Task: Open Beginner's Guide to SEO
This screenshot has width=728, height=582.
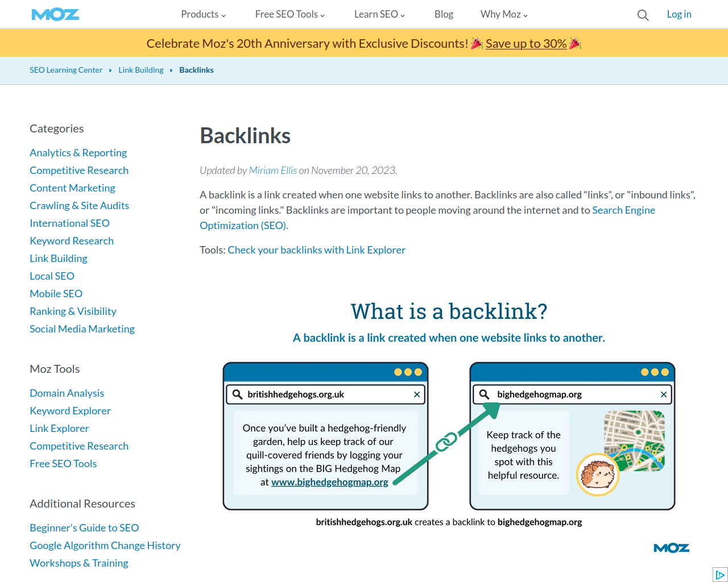Action: pyautogui.click(x=84, y=527)
